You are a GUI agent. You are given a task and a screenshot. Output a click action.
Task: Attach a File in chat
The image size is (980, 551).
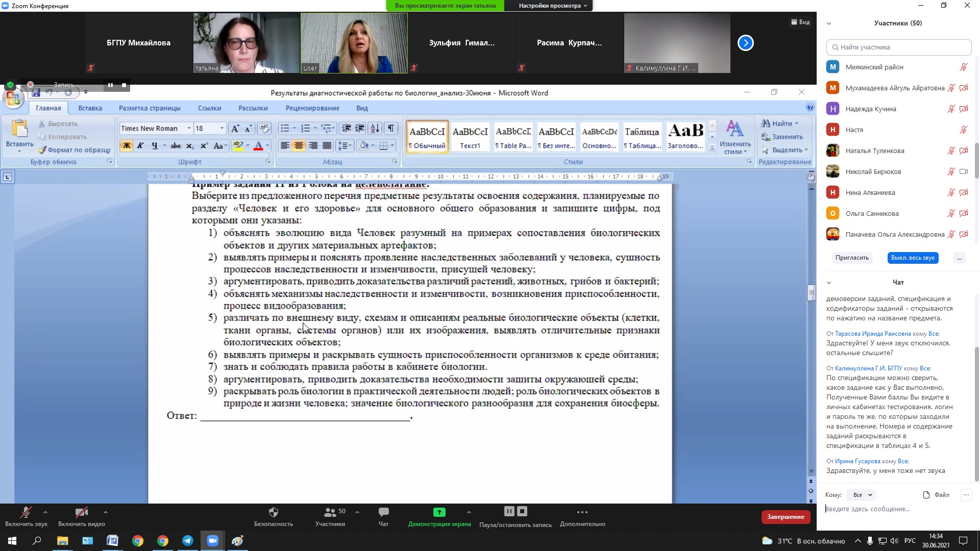(x=936, y=495)
